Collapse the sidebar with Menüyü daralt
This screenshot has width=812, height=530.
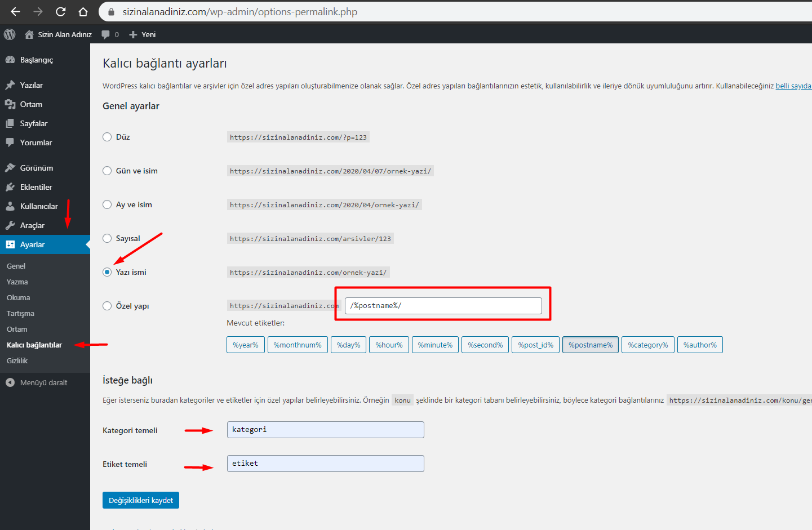coord(43,382)
